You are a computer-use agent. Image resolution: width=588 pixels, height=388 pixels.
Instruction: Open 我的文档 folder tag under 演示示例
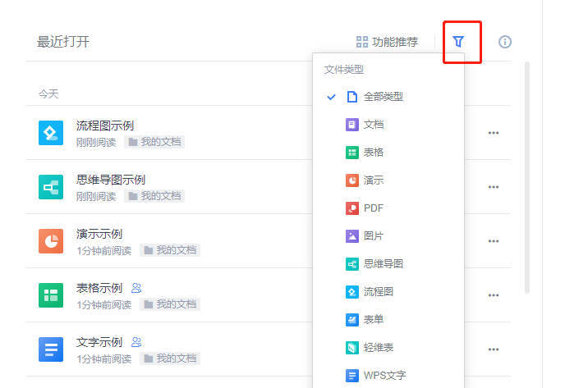170,250
